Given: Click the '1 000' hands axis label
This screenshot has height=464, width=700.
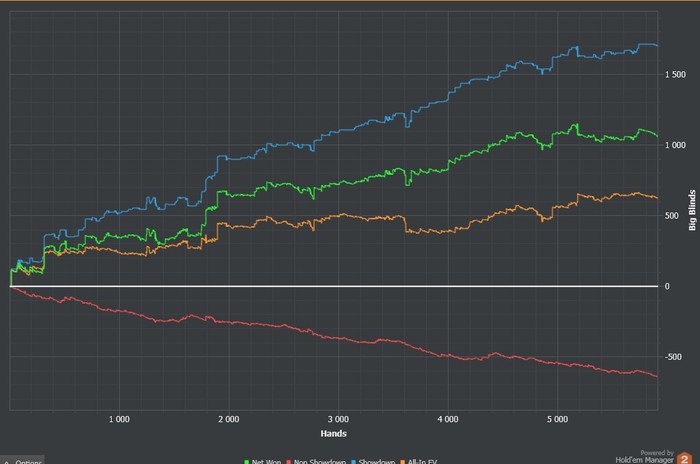Looking at the screenshot, I should [119, 419].
